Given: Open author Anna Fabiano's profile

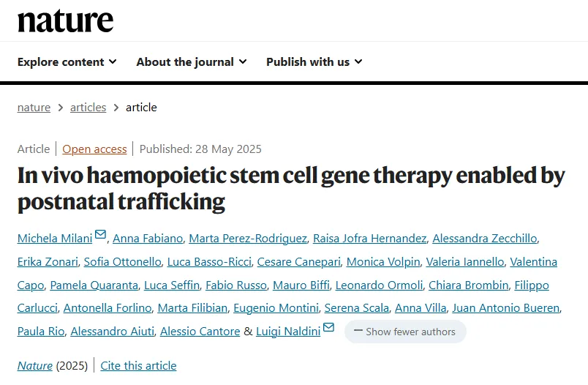Looking at the screenshot, I should click(148, 239).
